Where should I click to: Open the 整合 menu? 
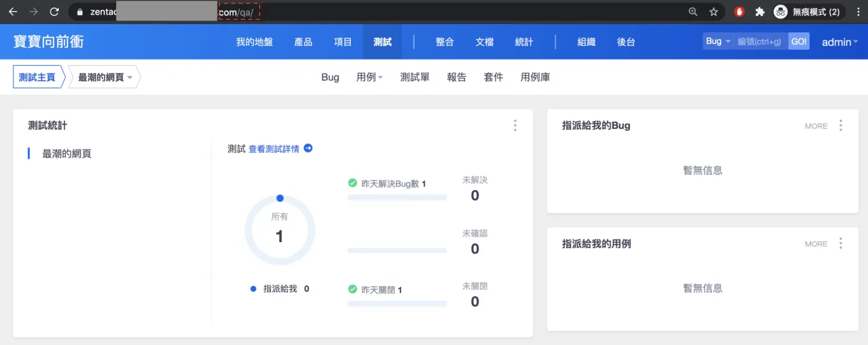(445, 42)
